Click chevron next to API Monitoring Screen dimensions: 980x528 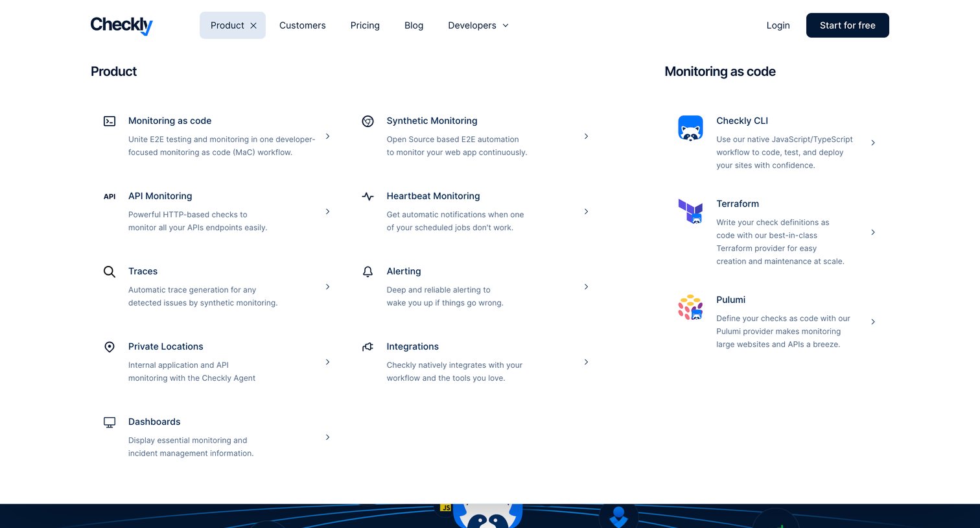pyautogui.click(x=327, y=211)
